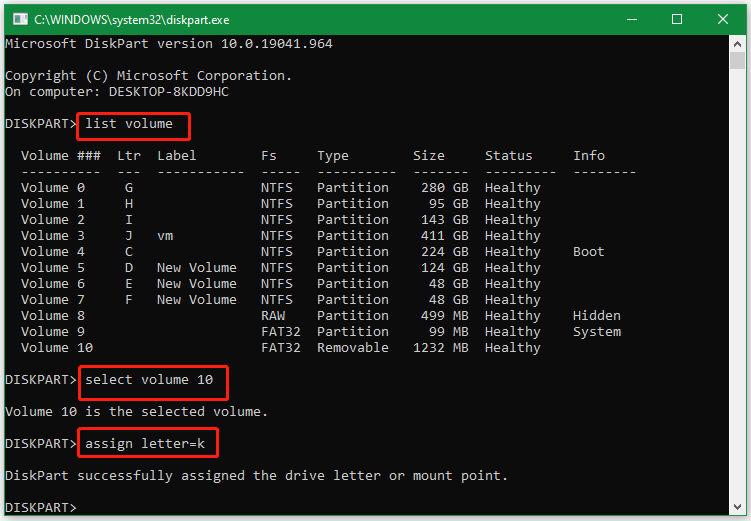Click the scrollbar up arrow
The width and height of the screenshot is (751, 521).
click(738, 44)
